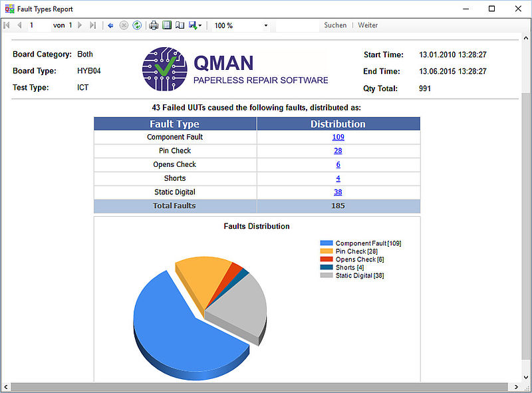Print the Fault Types Report
Viewport: 532px width, 393px height.
(154, 25)
